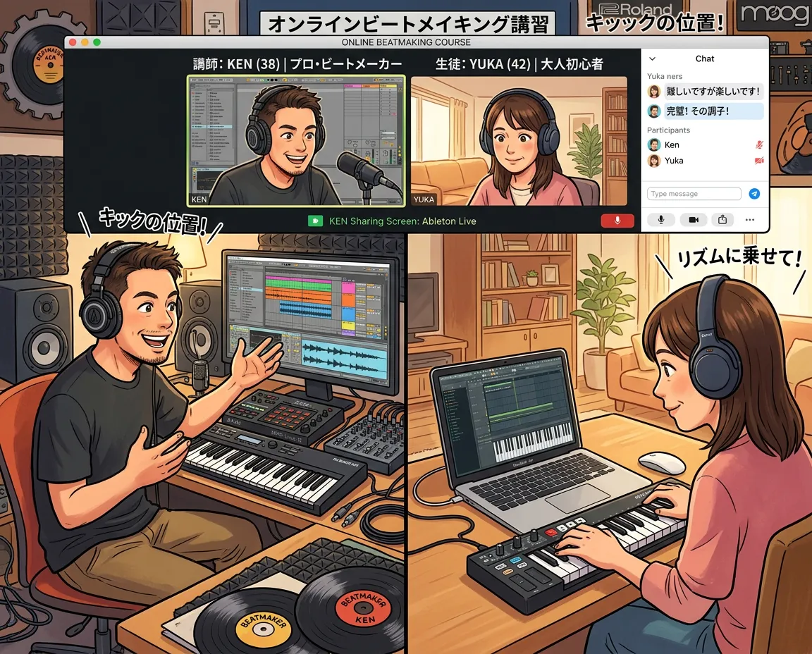The height and width of the screenshot is (654, 812).
Task: Toggle the camera button in chat toolbar
Action: click(694, 220)
